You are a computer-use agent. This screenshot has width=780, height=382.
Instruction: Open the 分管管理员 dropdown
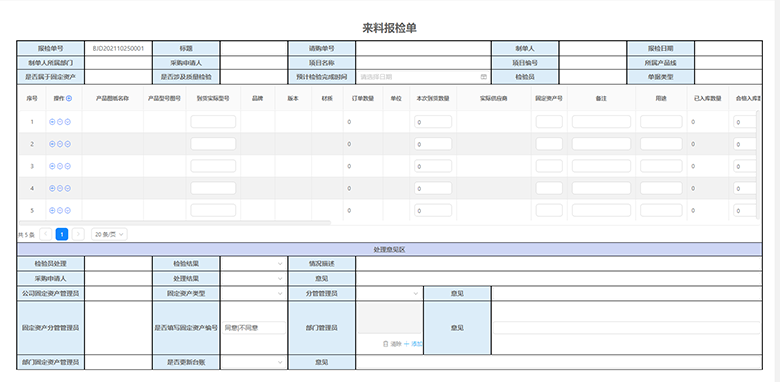pyautogui.click(x=389, y=293)
